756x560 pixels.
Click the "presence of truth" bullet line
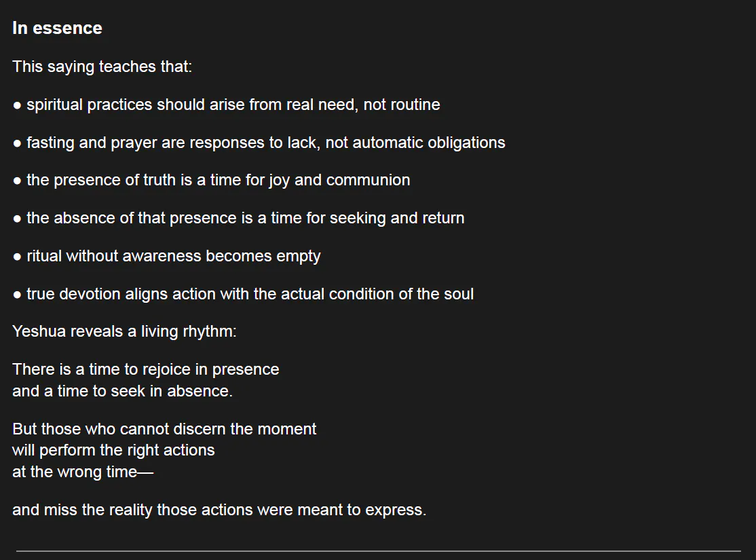[x=218, y=180]
